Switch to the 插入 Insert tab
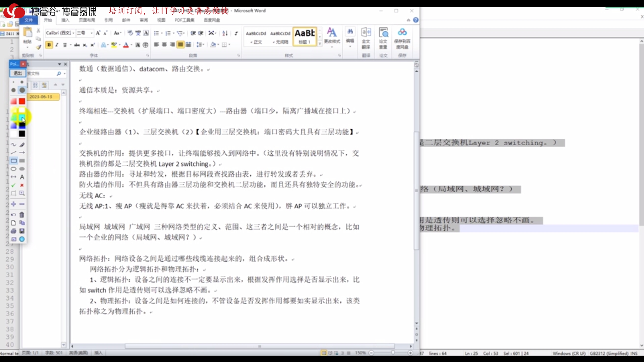Image resolution: width=644 pixels, height=362 pixels. (x=65, y=20)
